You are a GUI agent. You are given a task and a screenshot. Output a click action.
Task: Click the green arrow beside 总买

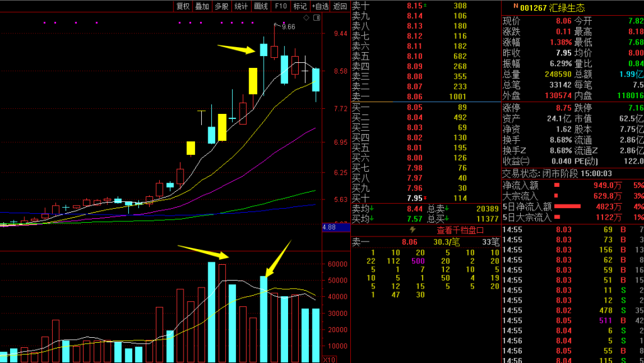click(447, 219)
